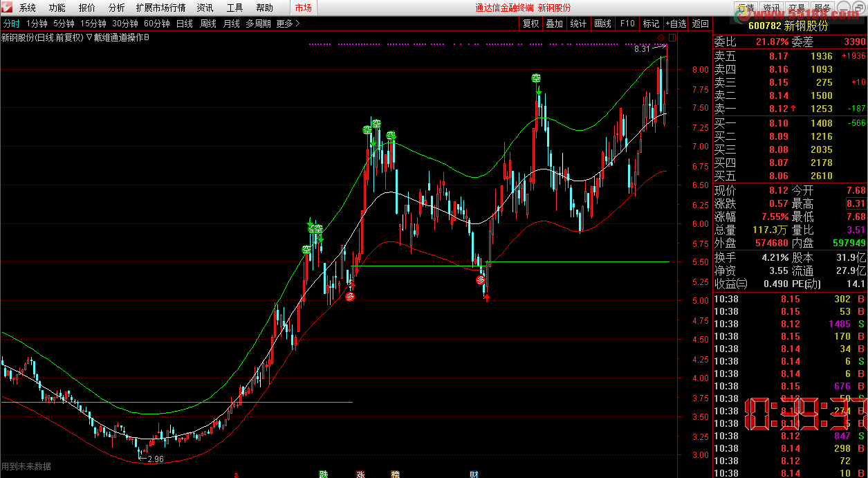Click the red 市场 button

303,8
